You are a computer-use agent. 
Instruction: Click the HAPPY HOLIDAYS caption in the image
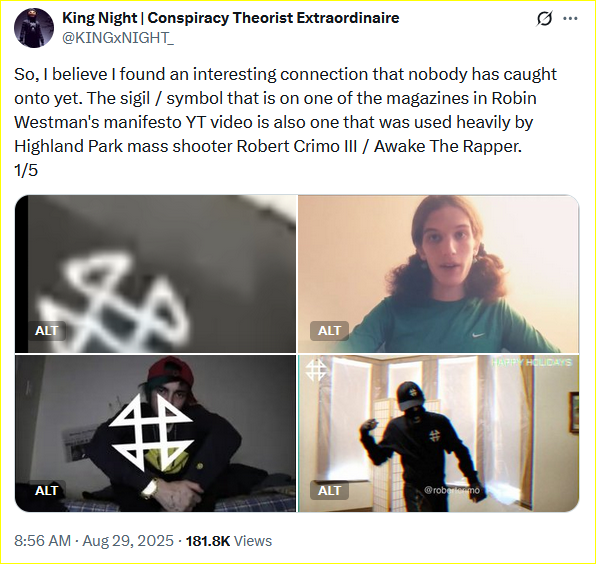[531, 363]
